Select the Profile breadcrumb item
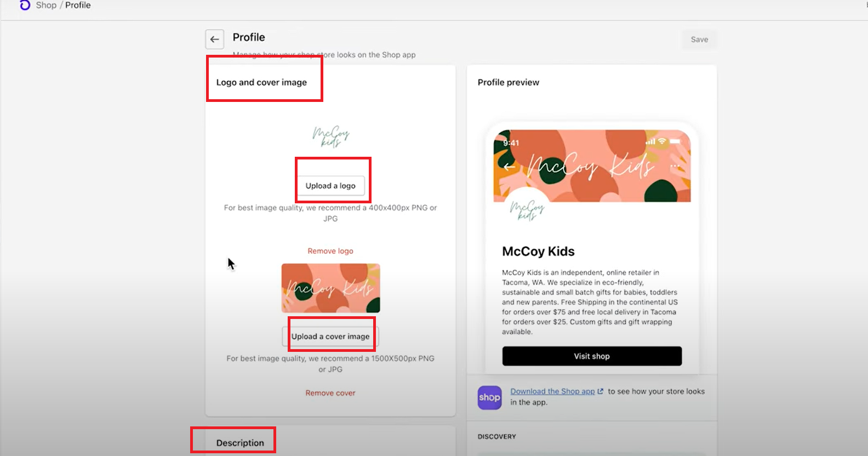Screen dimensions: 868x456 [x=78, y=5]
